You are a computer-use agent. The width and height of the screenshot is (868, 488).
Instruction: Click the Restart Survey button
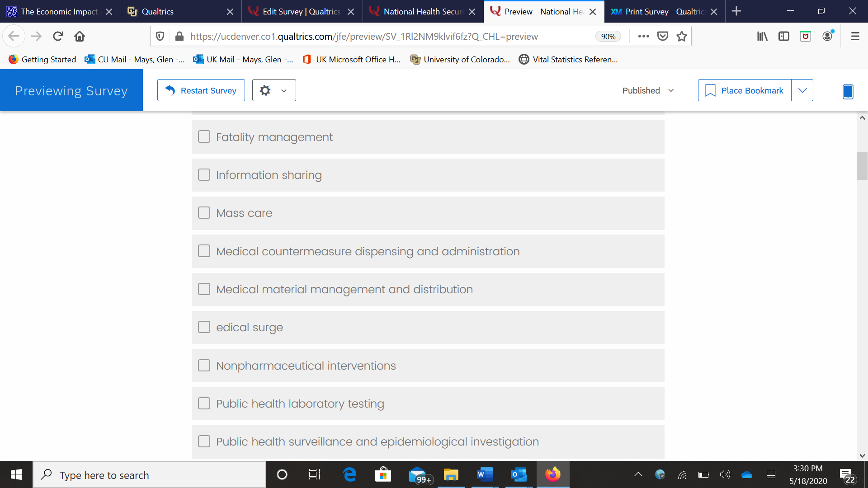(201, 90)
